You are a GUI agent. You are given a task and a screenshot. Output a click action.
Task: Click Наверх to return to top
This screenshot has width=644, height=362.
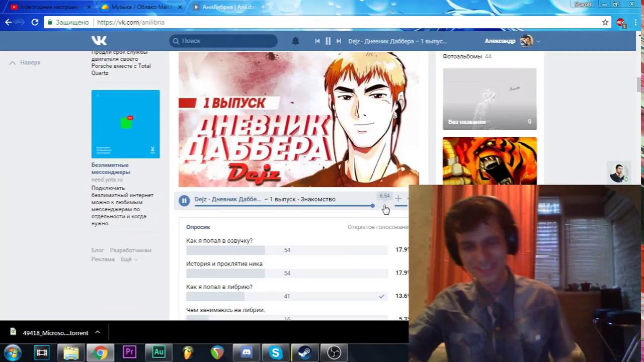25,63
